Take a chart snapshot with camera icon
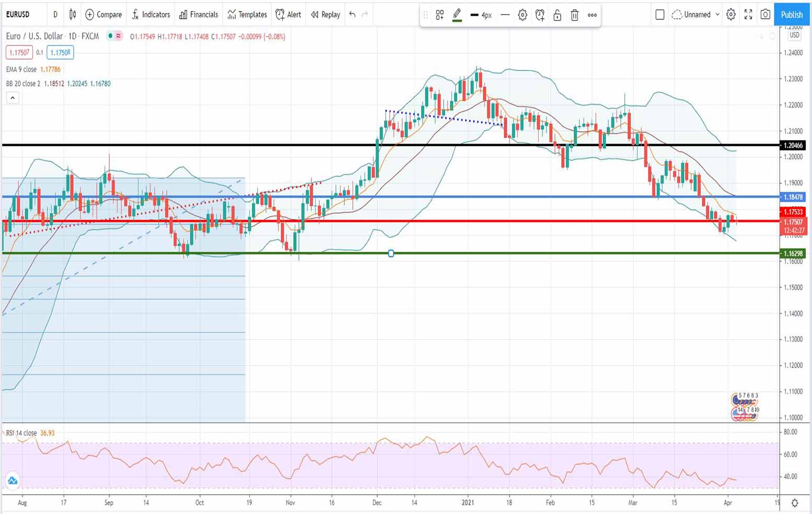 (765, 15)
